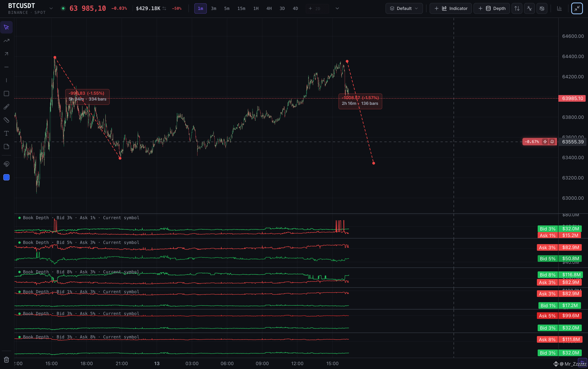Screen dimensions: 588x369
Task: Click the Bid 8% $116.8M value label
Action: click(560, 275)
